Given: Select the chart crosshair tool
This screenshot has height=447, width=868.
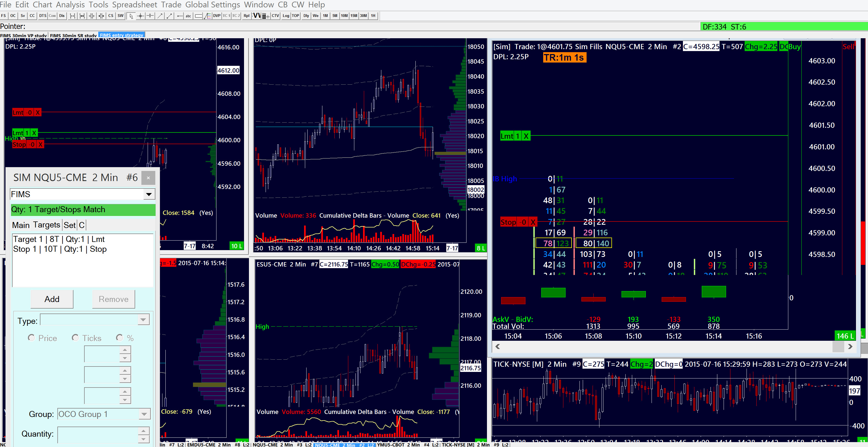Looking at the screenshot, I should pos(141,16).
